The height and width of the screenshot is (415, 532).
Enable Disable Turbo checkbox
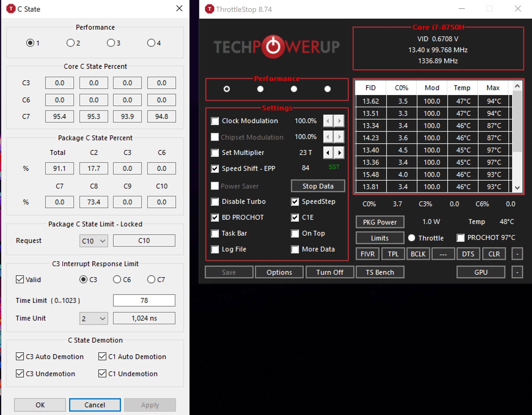[215, 202]
